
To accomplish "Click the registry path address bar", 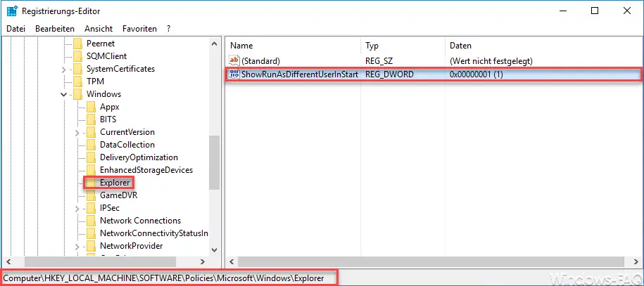I will point(168,278).
